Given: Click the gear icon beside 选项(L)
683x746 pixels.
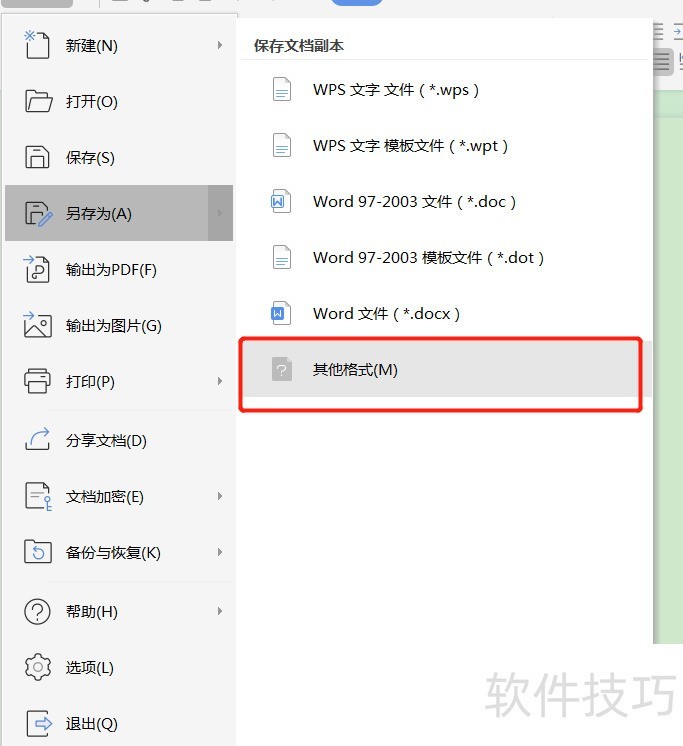Looking at the screenshot, I should [x=38, y=667].
